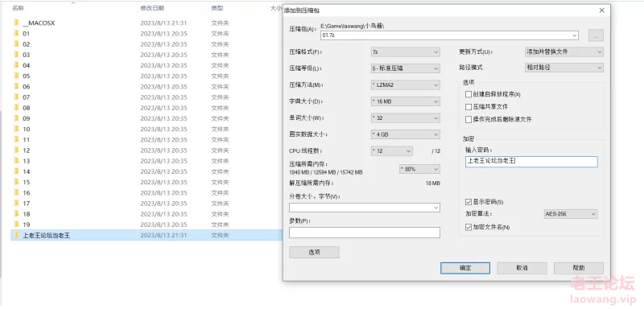The image size is (644, 309).
Task: Open the 压缩方法 LZMA2 dropdown
Action: (x=406, y=85)
